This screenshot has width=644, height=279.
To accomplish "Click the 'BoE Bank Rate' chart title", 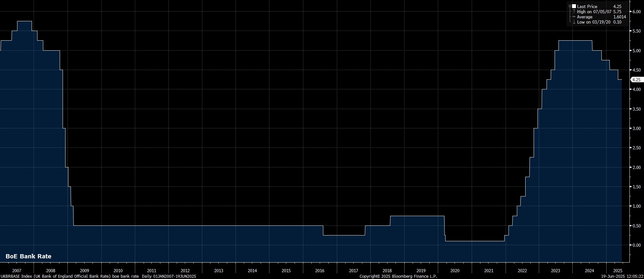I will [28, 256].
